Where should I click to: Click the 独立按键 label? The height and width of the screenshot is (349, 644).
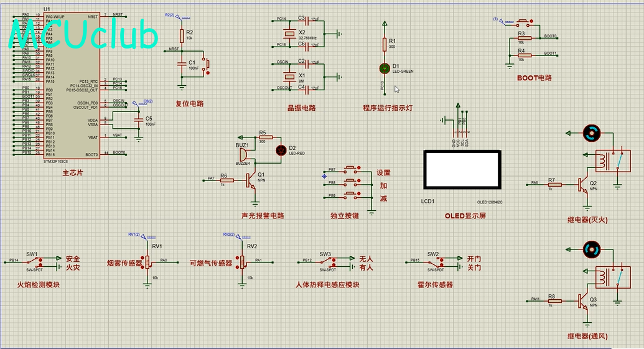click(345, 215)
